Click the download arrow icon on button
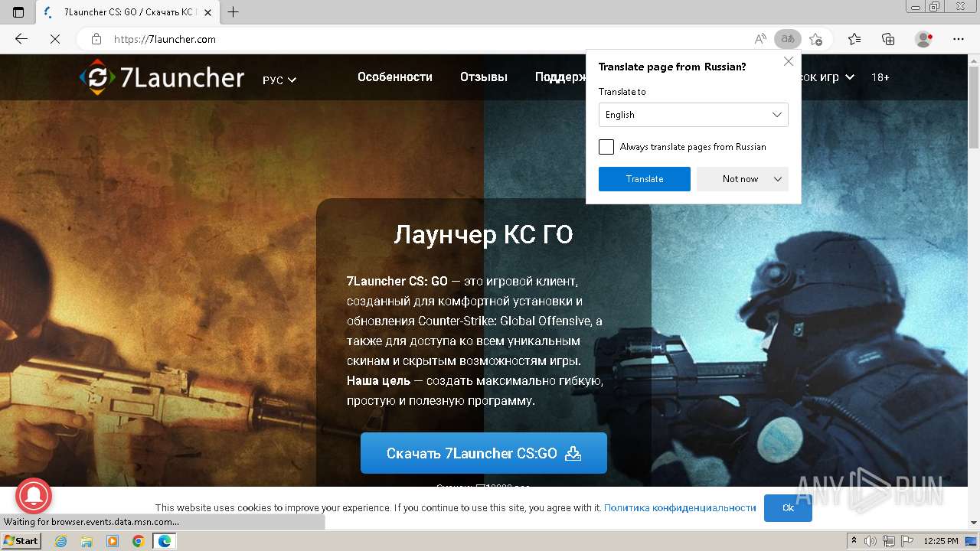Image resolution: width=980 pixels, height=551 pixels. [x=573, y=453]
